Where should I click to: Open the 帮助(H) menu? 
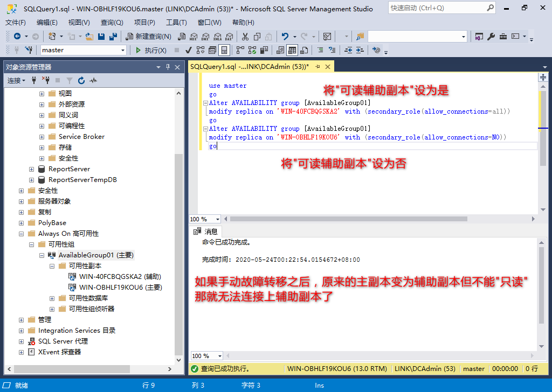[243, 23]
